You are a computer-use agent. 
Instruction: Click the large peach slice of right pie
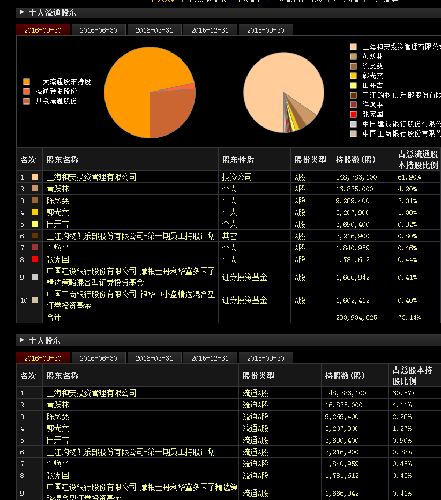pyautogui.click(x=277, y=80)
